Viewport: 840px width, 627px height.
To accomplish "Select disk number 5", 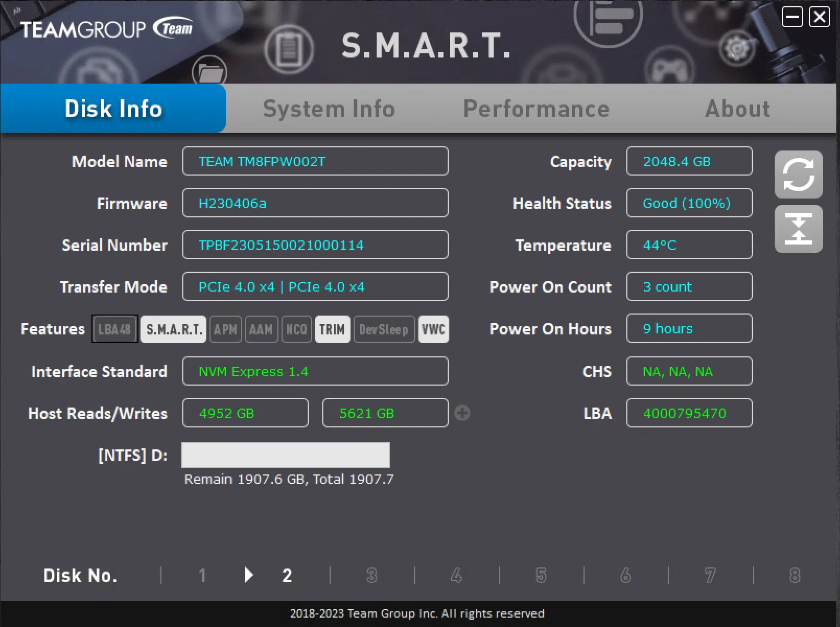I will (x=541, y=575).
